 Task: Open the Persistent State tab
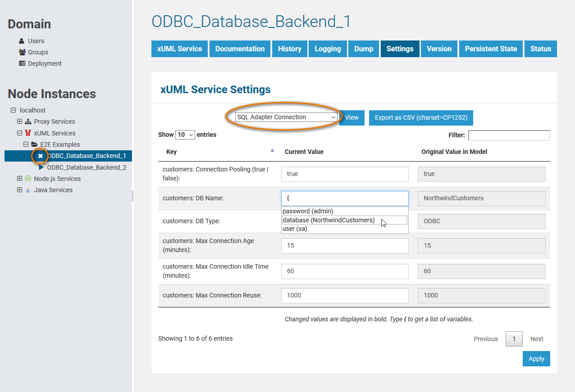491,49
